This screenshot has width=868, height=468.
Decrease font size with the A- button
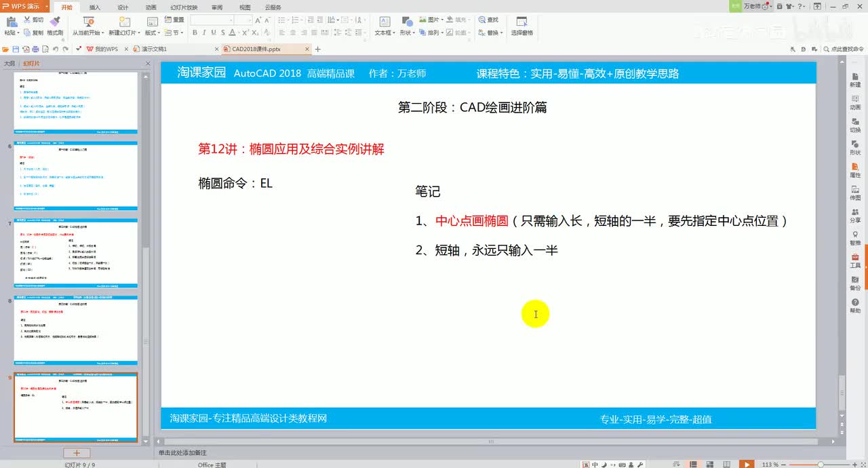tap(268, 20)
